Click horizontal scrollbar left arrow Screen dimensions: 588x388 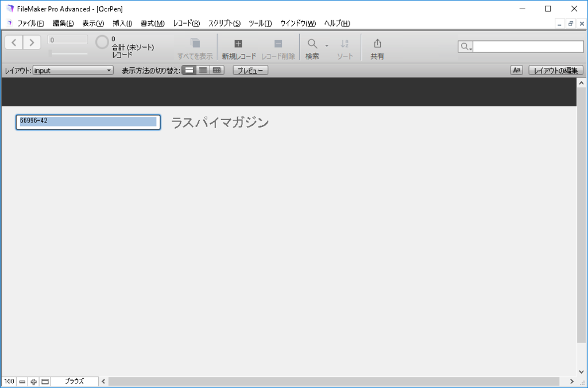103,381
